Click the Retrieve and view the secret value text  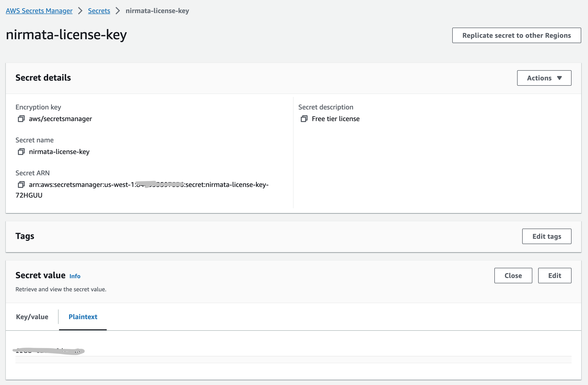(x=61, y=289)
